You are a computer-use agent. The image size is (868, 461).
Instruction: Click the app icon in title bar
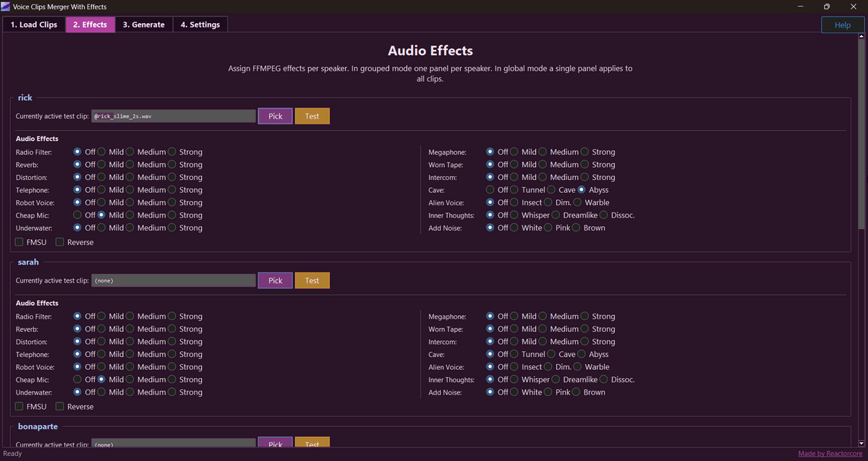click(6, 7)
